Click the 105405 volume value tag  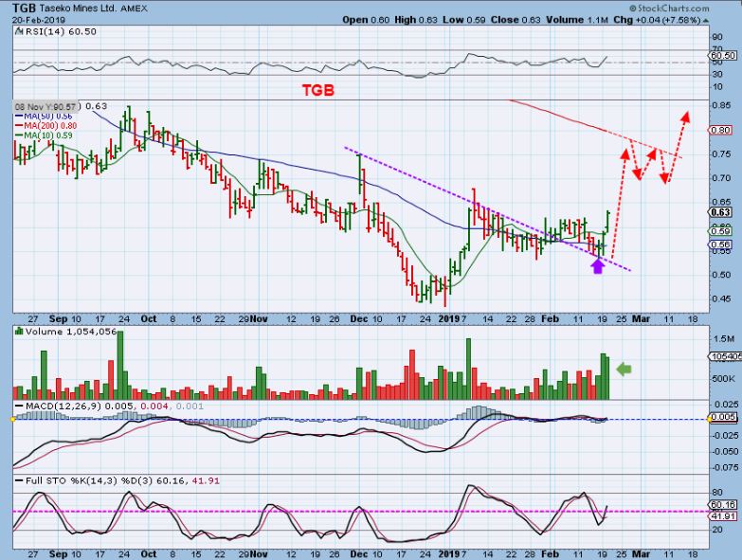coord(725,356)
